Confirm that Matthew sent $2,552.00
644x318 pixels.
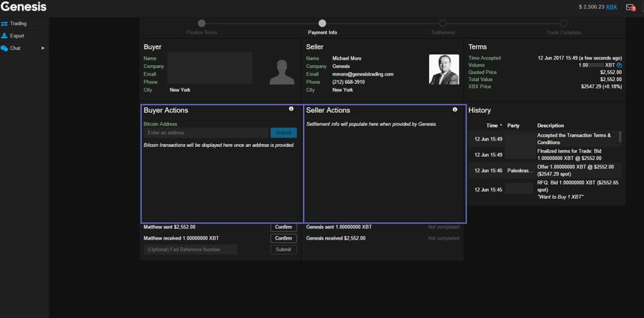point(284,227)
